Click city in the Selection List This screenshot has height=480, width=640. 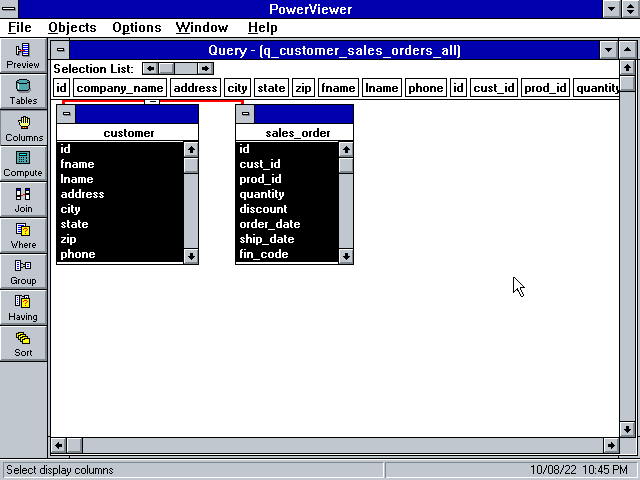coord(237,88)
